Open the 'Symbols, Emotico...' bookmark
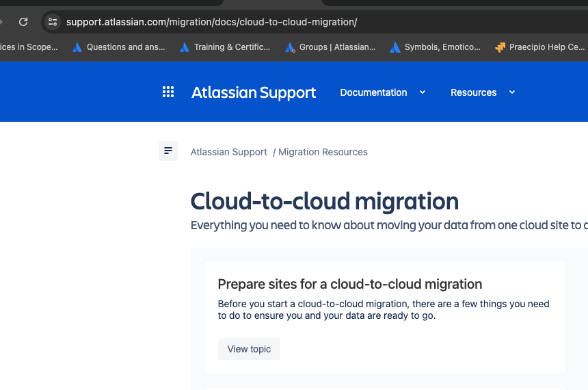The image size is (588, 390). coord(435,47)
